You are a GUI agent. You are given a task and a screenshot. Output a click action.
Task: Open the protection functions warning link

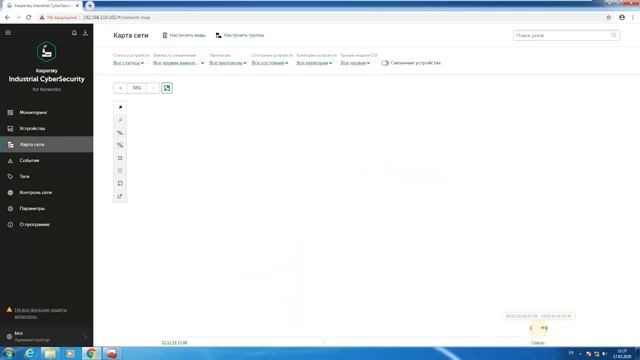click(x=40, y=313)
